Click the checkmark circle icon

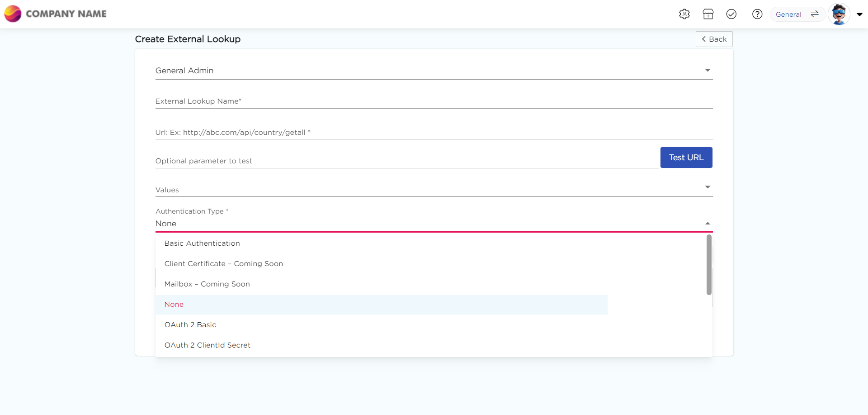click(x=731, y=14)
